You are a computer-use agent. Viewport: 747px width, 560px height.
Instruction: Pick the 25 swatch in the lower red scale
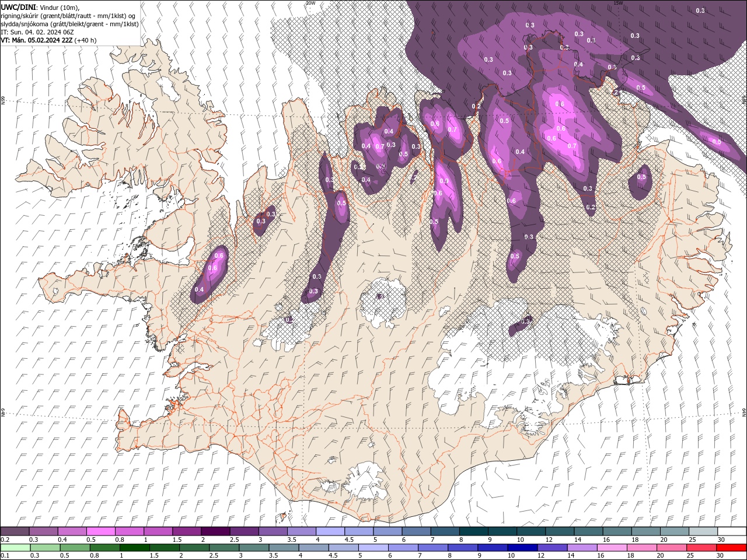pos(701,548)
